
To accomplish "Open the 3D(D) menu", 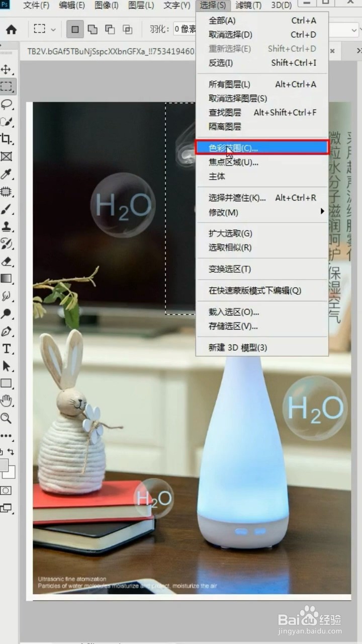I will (x=281, y=6).
